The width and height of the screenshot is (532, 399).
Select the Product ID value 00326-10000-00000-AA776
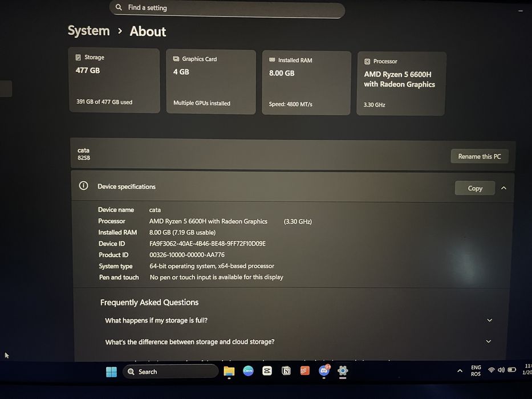tap(187, 255)
